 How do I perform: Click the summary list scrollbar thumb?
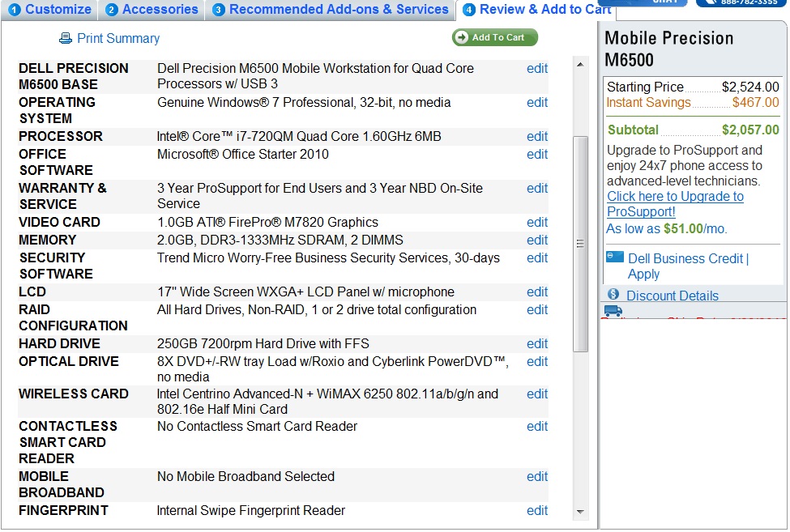(580, 244)
